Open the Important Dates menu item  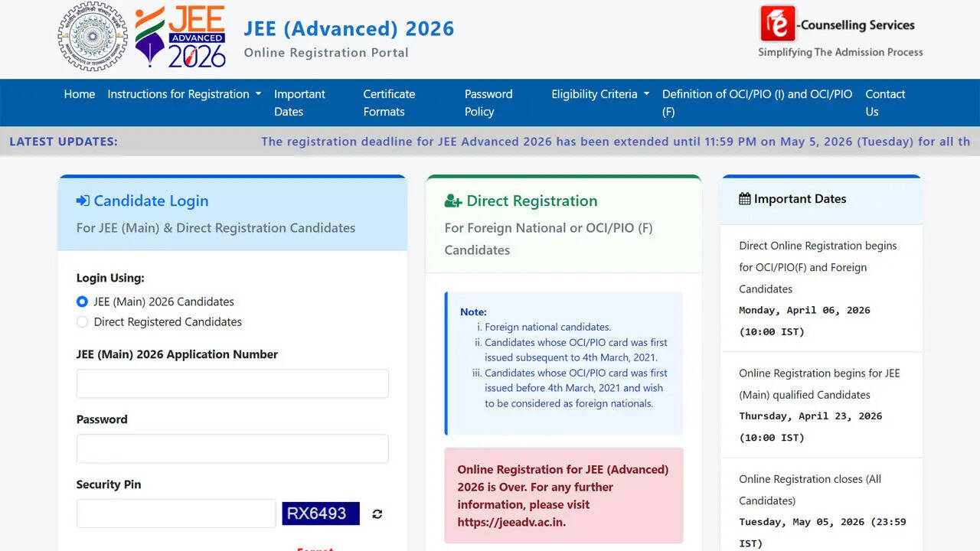[299, 103]
